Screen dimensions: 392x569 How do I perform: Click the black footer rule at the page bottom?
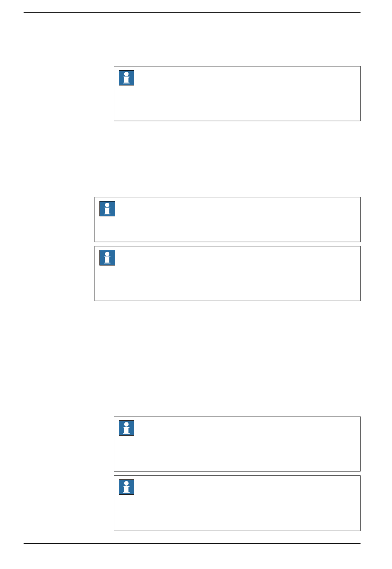[192, 543]
